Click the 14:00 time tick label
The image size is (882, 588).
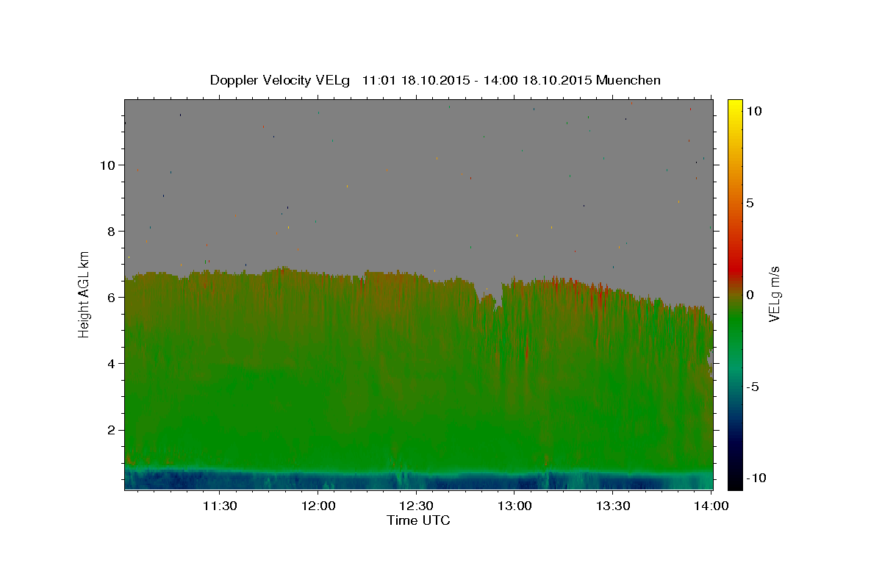click(711, 506)
